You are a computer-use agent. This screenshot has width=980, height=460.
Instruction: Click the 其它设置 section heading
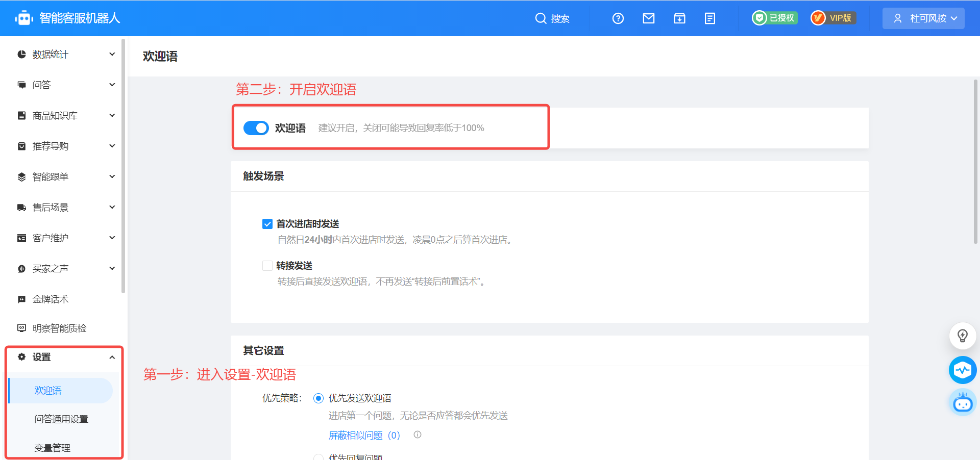[264, 351]
